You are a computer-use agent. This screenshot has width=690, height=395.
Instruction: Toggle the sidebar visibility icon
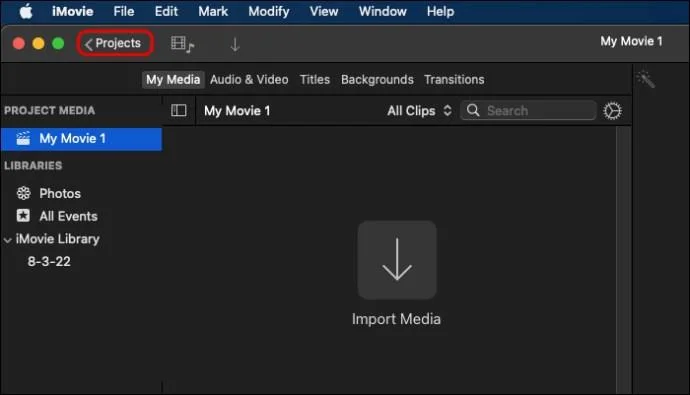tap(179, 110)
